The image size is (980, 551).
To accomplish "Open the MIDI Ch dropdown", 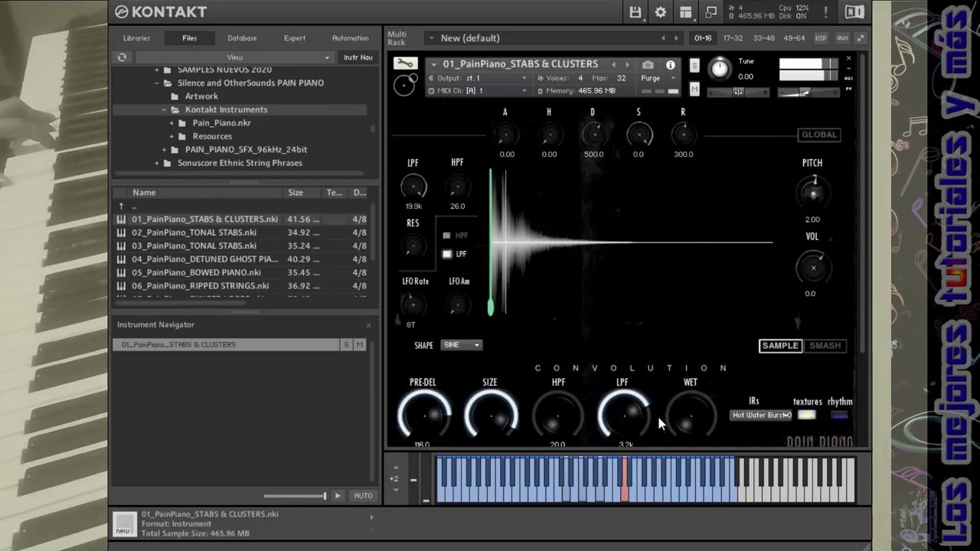I will [478, 91].
